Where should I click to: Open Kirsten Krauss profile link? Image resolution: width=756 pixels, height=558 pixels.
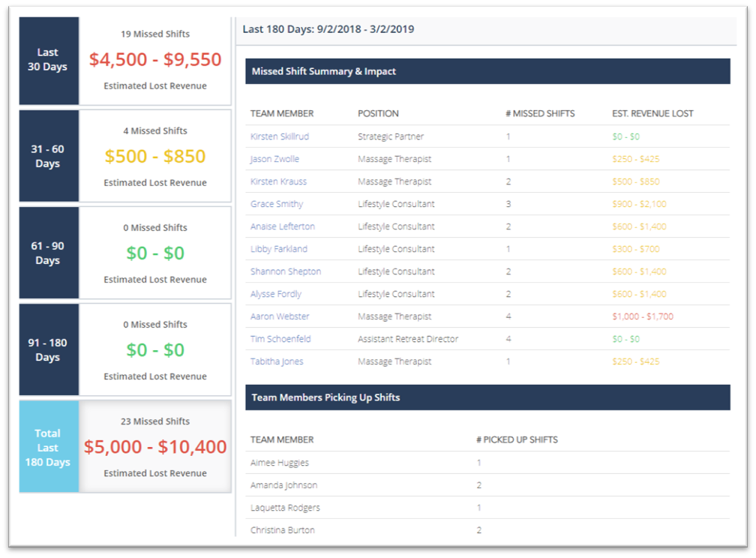(x=278, y=181)
